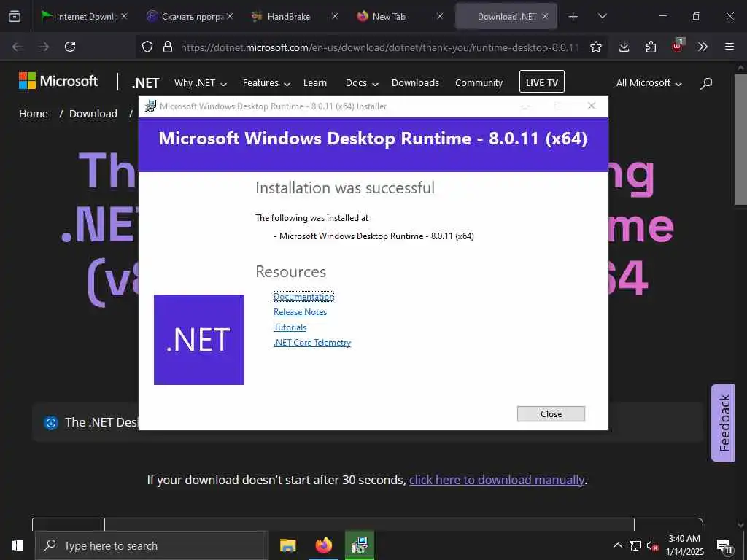
Task: Close the HandBrake tab
Action: (x=335, y=16)
